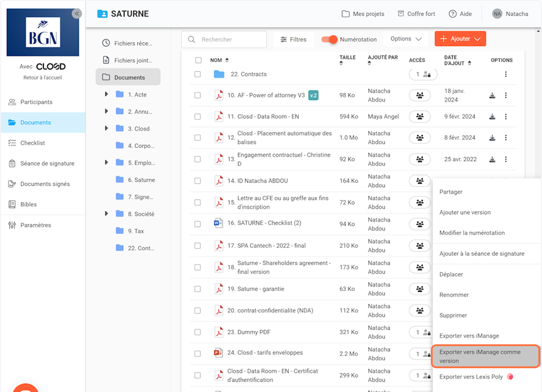Screen dimensions: 542x392
Task: Click Retour à l'accueil link
Action: tap(42, 77)
